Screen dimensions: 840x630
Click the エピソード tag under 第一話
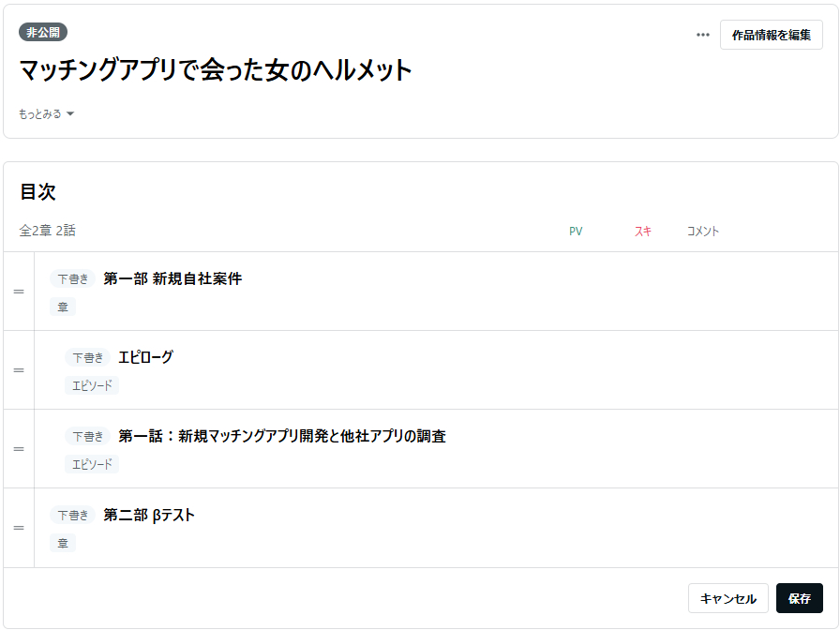(92, 464)
